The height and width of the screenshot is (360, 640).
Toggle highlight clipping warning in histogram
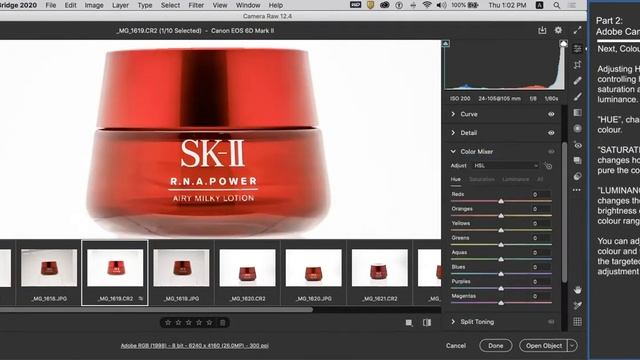coord(563,43)
